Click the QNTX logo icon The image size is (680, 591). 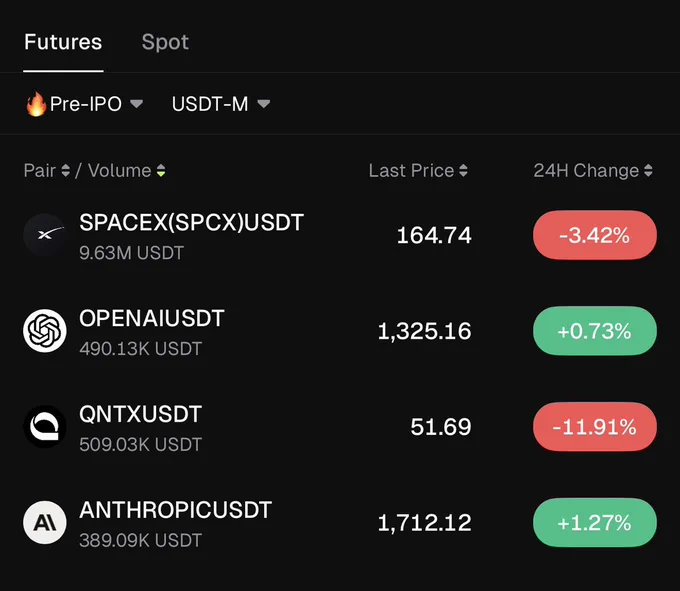pos(45,427)
